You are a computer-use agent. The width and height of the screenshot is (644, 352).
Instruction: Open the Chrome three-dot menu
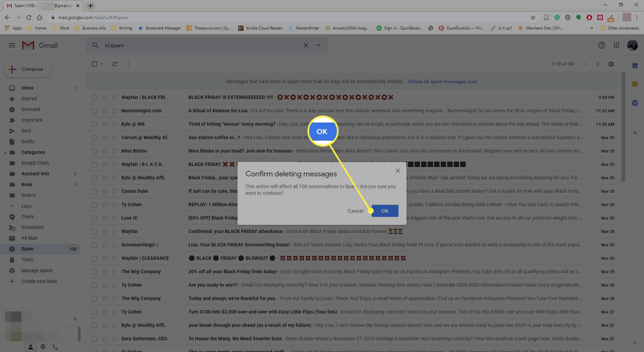pyautogui.click(x=637, y=17)
